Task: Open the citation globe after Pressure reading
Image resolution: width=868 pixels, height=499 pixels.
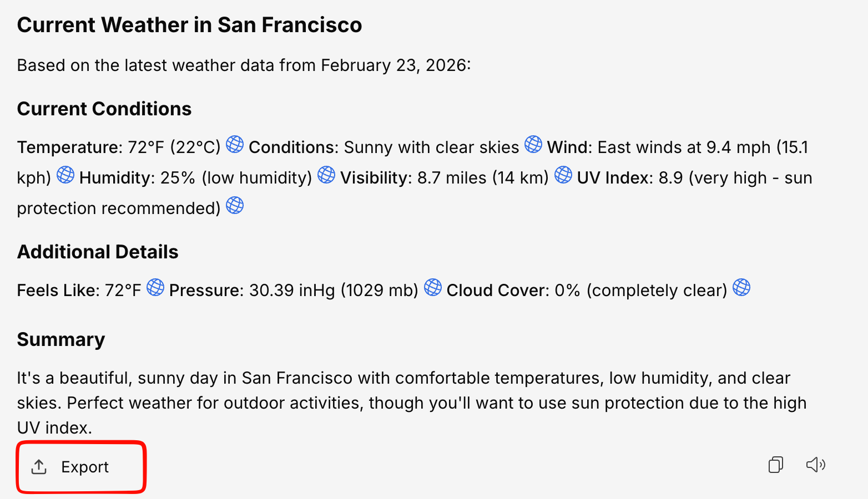Action: pos(433,287)
